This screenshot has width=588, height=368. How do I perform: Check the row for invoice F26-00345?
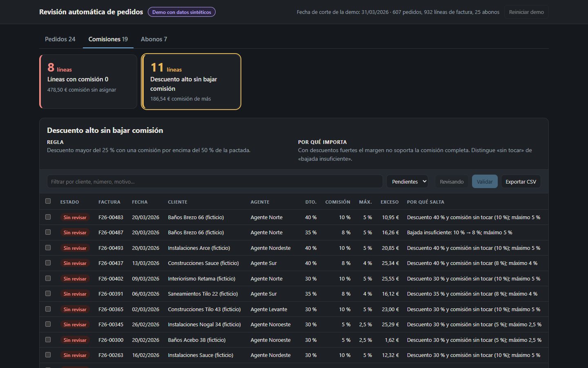pyautogui.click(x=48, y=324)
